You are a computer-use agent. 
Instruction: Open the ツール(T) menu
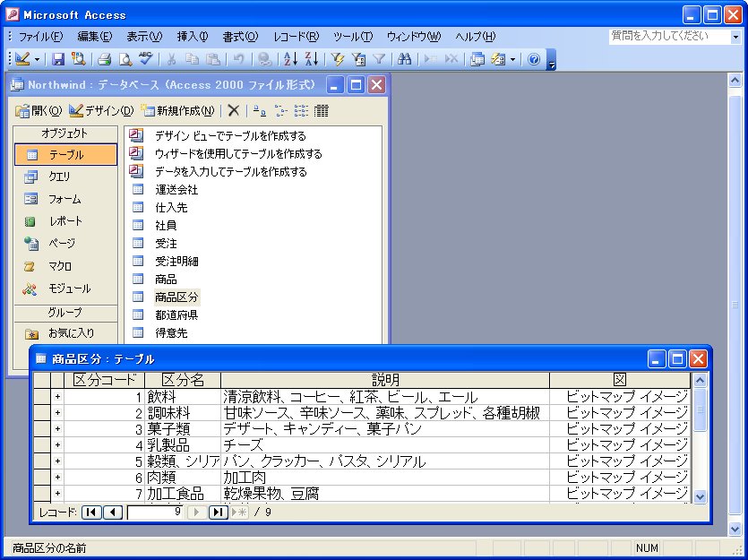click(353, 37)
